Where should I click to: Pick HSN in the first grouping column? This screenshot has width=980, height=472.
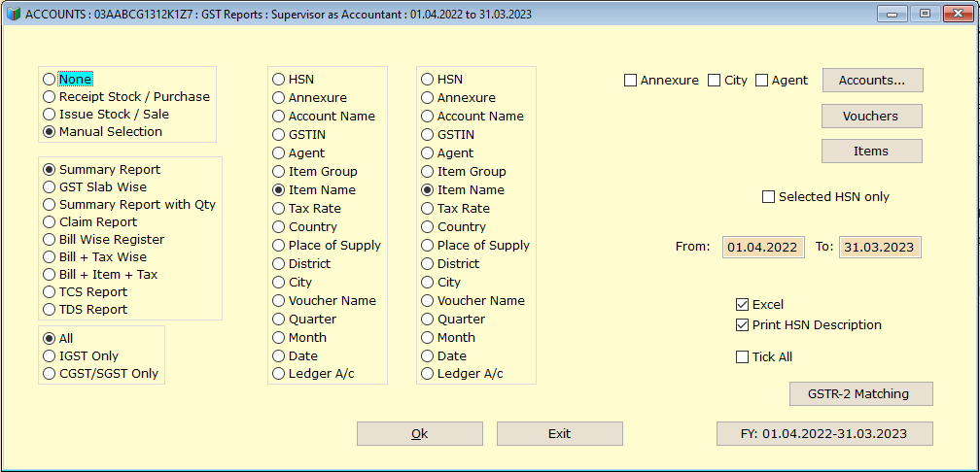[294, 80]
